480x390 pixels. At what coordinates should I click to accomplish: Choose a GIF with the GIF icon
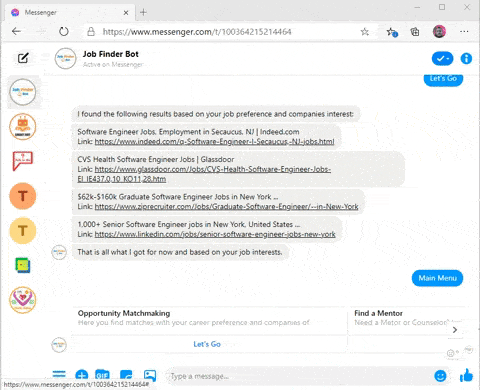pos(102,375)
